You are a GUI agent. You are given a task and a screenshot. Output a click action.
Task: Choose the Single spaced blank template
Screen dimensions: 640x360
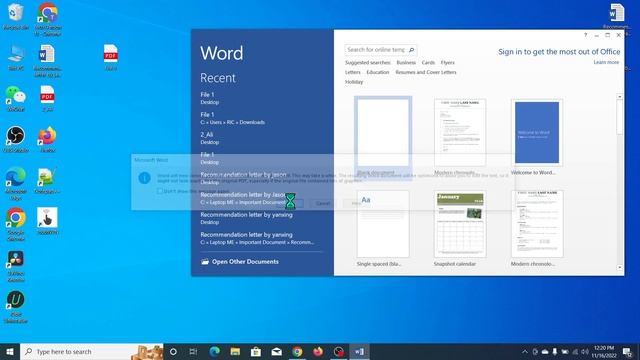(x=383, y=229)
